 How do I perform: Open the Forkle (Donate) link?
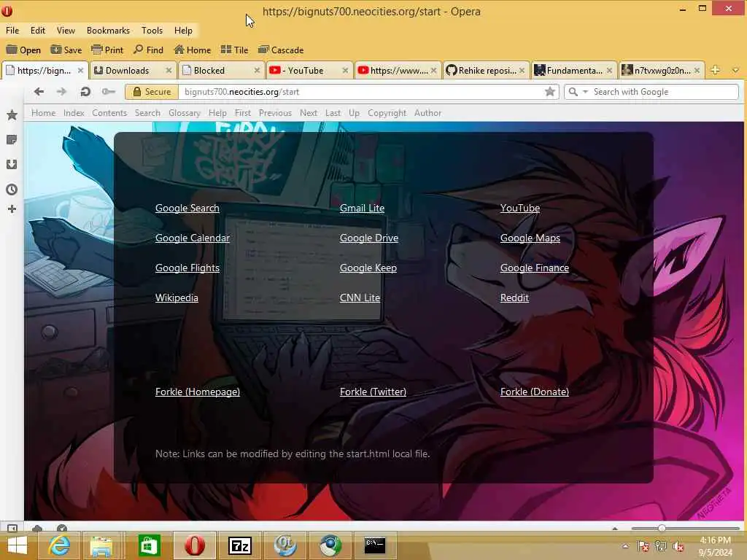[x=535, y=392]
